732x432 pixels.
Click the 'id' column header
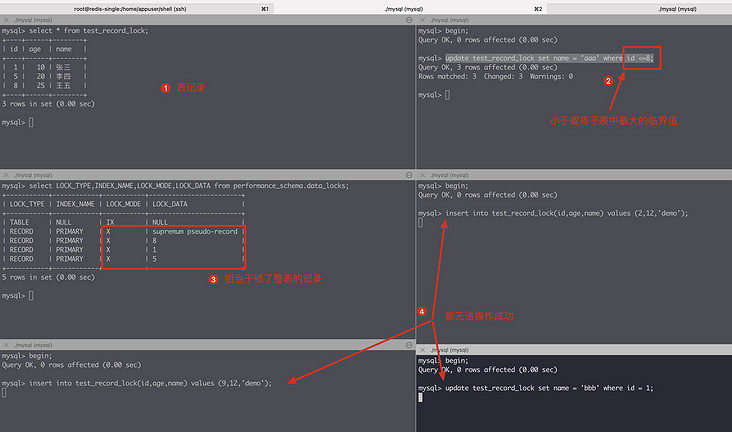pyautogui.click(x=14, y=49)
